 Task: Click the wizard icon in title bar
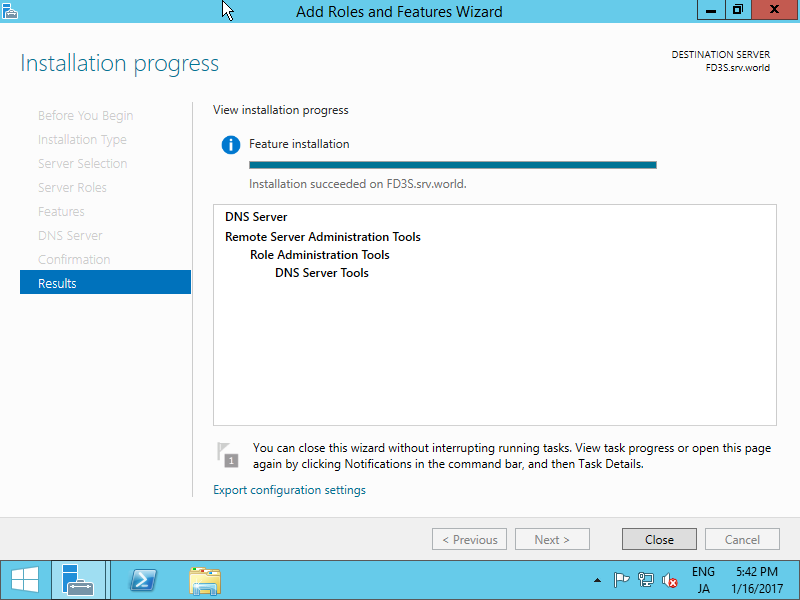click(x=10, y=11)
